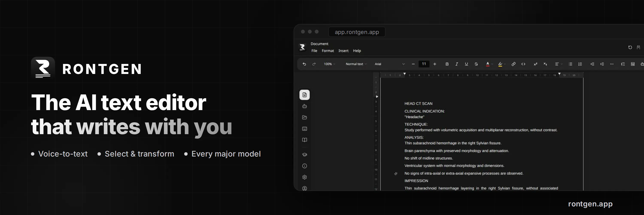Open the 100% zoom dropdown
Viewport: 644px width, 215px height.
click(330, 64)
